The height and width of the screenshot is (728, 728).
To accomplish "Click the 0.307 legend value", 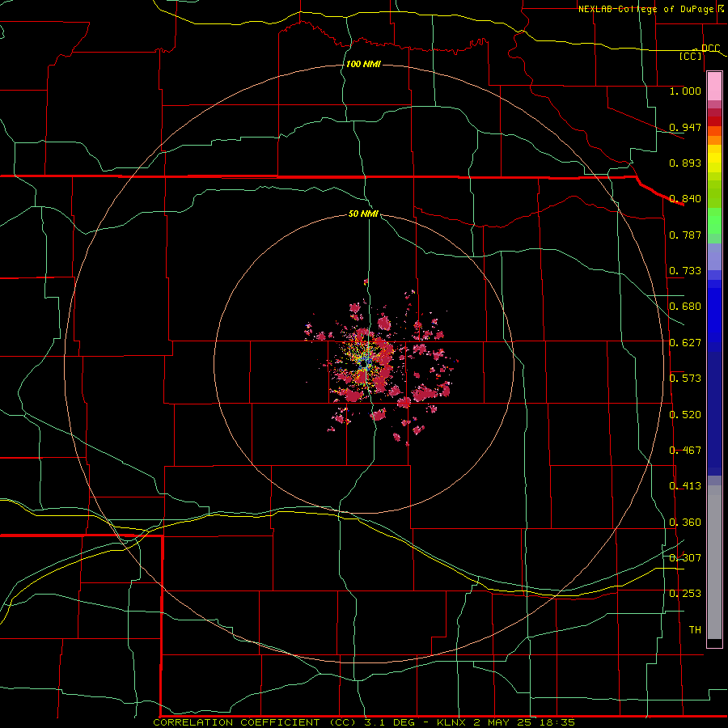I will pos(685,558).
